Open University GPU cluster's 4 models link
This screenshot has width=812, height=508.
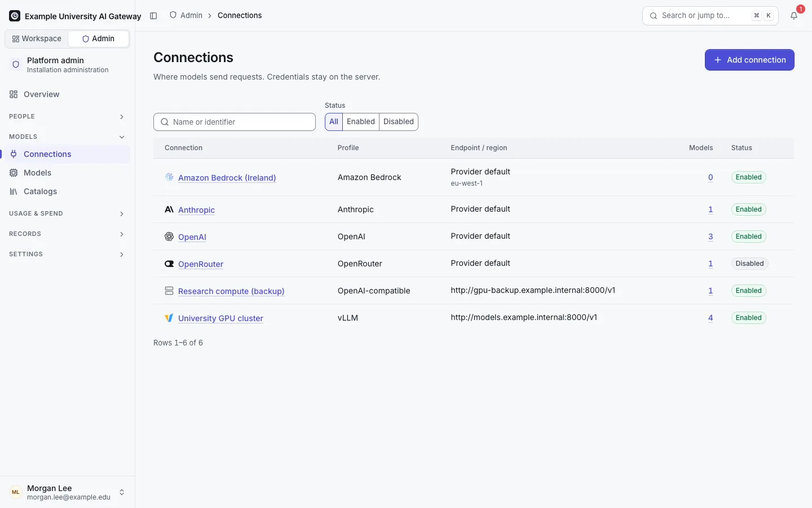pyautogui.click(x=710, y=318)
